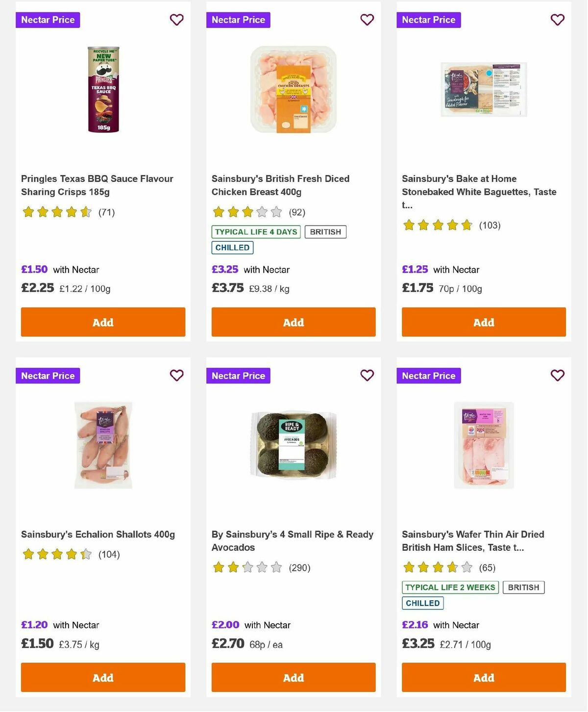
Task: Click the heart icon on Pringles Texas BBQ crisps
Action: 176,20
